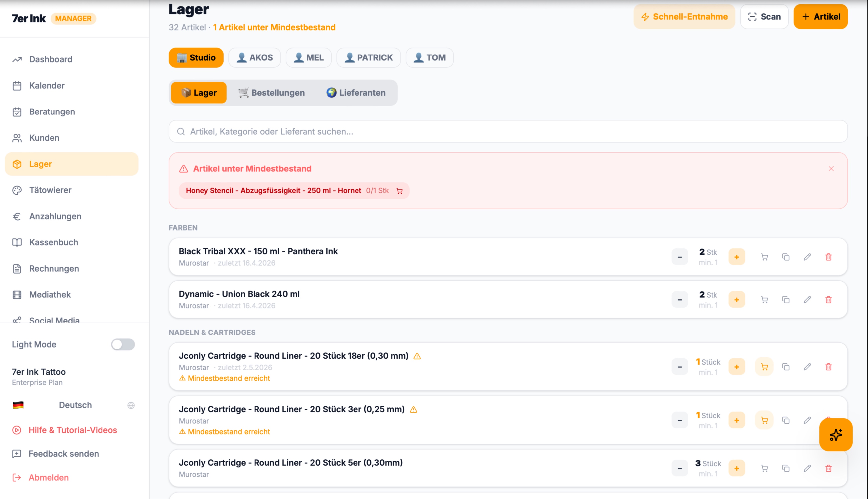Delete the Round Liner 18er cartridge
This screenshot has height=499, width=868.
tap(829, 367)
